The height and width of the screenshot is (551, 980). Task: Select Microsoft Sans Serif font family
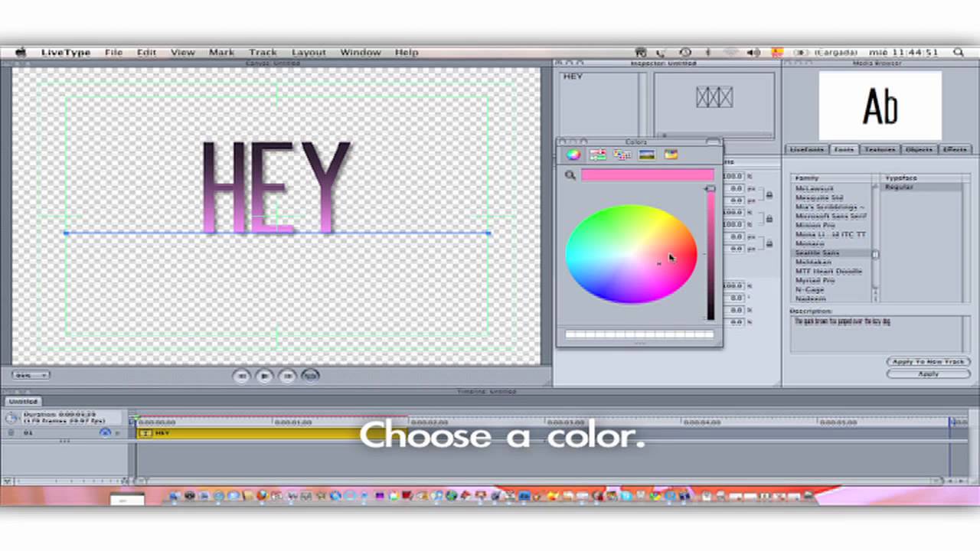tap(830, 216)
